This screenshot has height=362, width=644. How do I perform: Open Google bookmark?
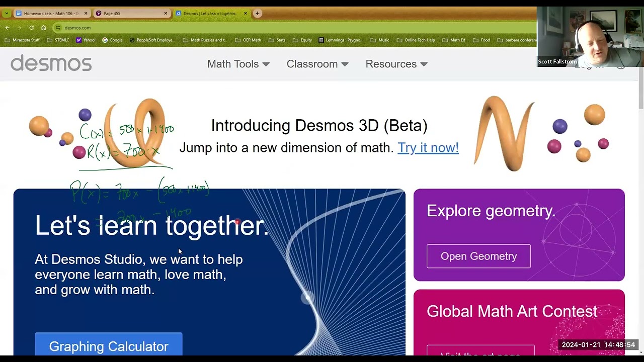point(112,40)
